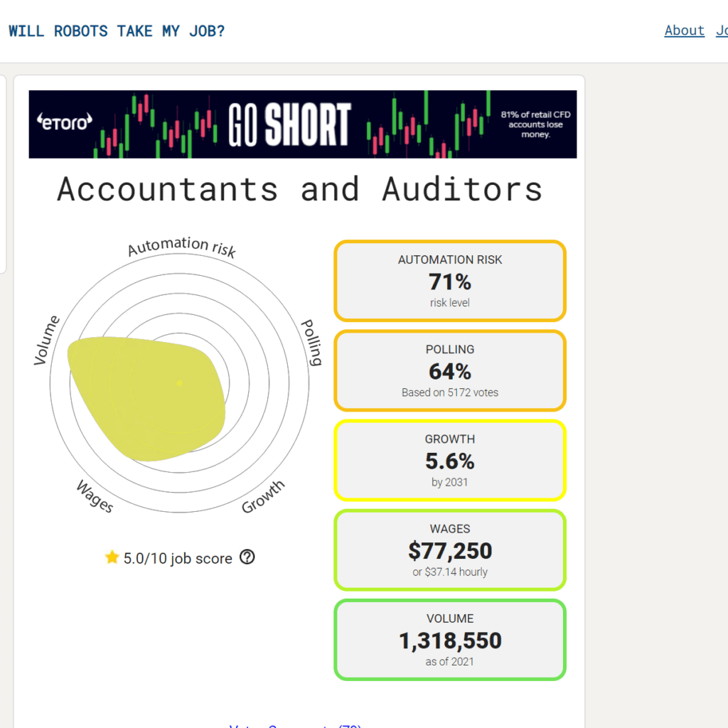Click the yellow radar chart shape
The width and height of the screenshot is (728, 728).
point(148,398)
